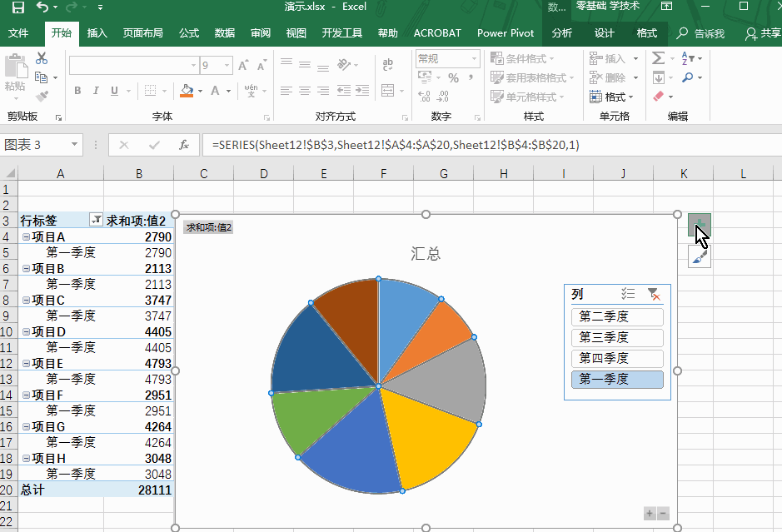Increase font size with larger A icon
This screenshot has height=532, width=782.
[243, 65]
